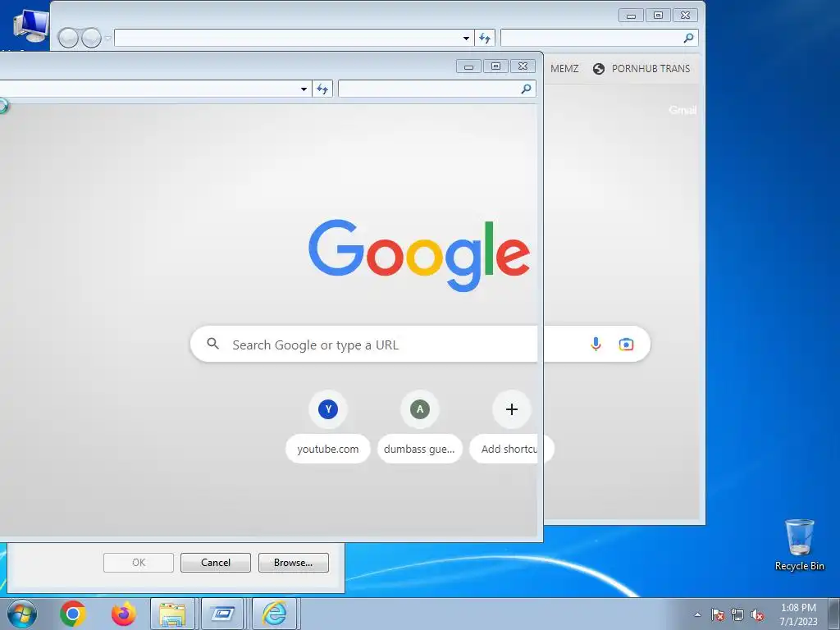The image size is (840, 630).
Task: Click the Gmail link in the back window
Action: pos(682,110)
